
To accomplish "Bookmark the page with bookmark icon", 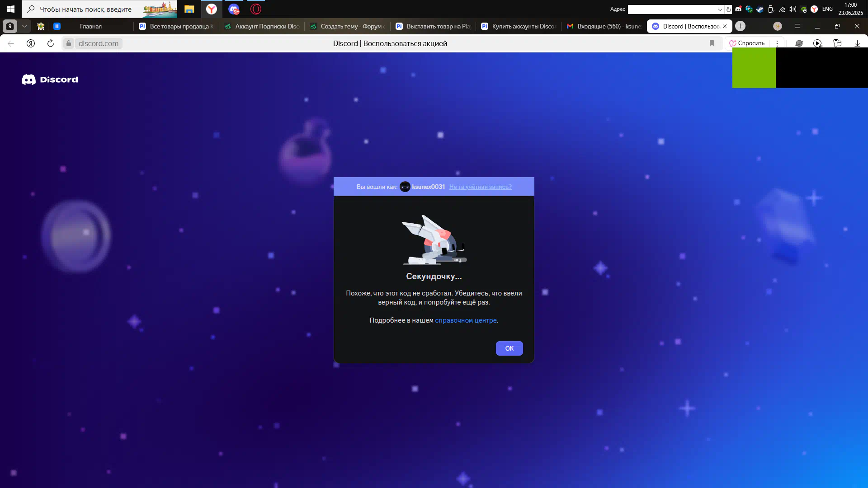I will (712, 43).
